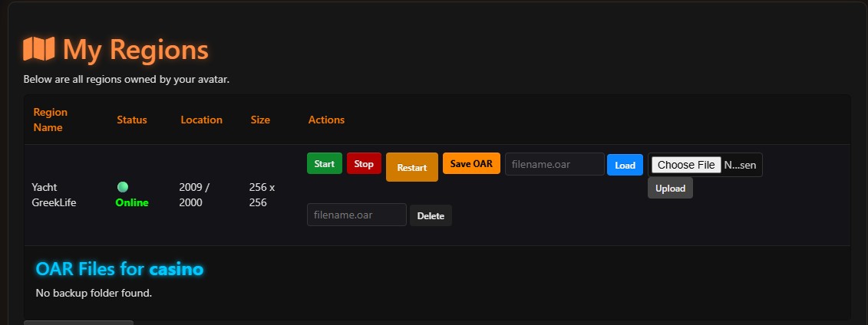Click the selected file name next to Choose File

tap(740, 165)
